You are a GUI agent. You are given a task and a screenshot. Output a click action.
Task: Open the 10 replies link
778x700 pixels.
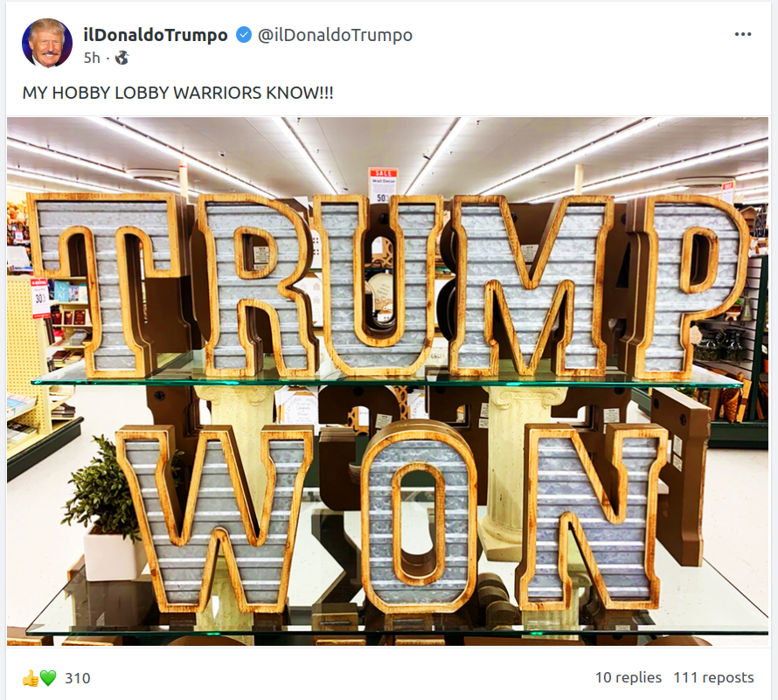(629, 677)
